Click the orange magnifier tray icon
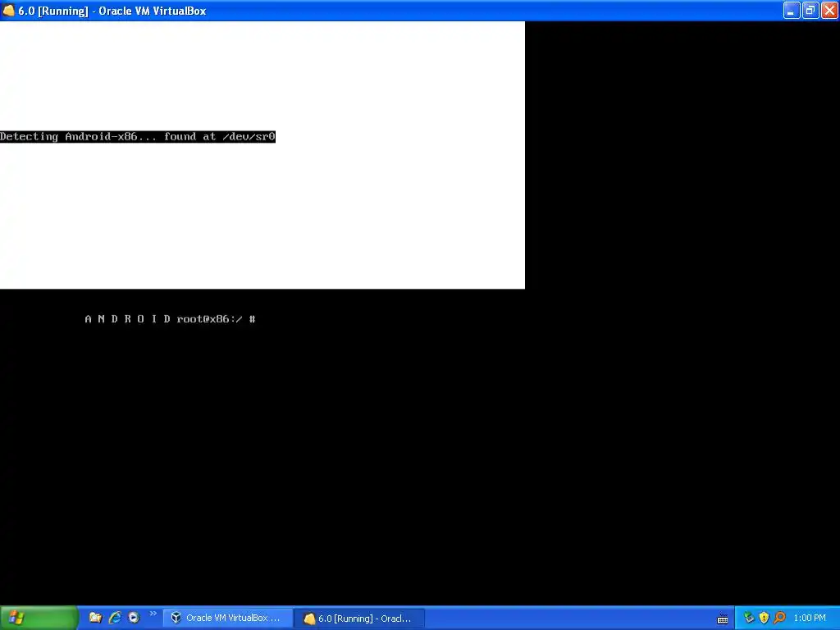This screenshot has height=630, width=840. [x=779, y=618]
